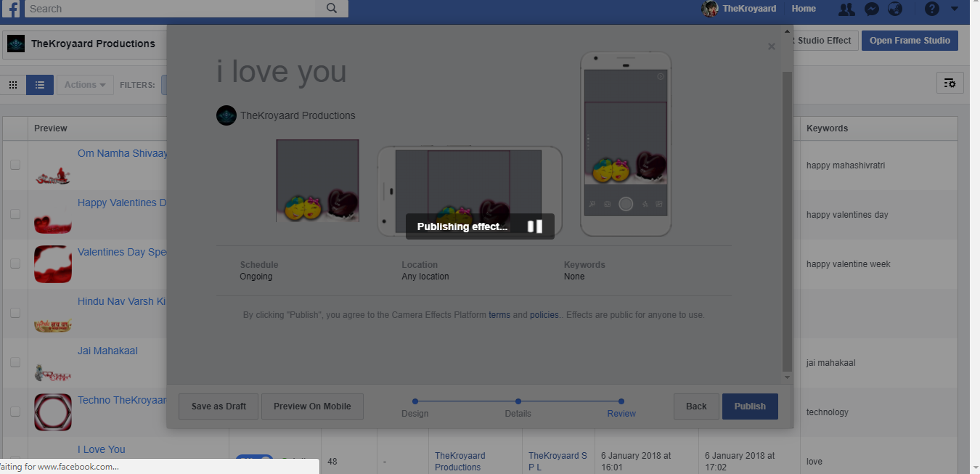Tick checkbox for Jai Mahakaal row

[x=15, y=362]
